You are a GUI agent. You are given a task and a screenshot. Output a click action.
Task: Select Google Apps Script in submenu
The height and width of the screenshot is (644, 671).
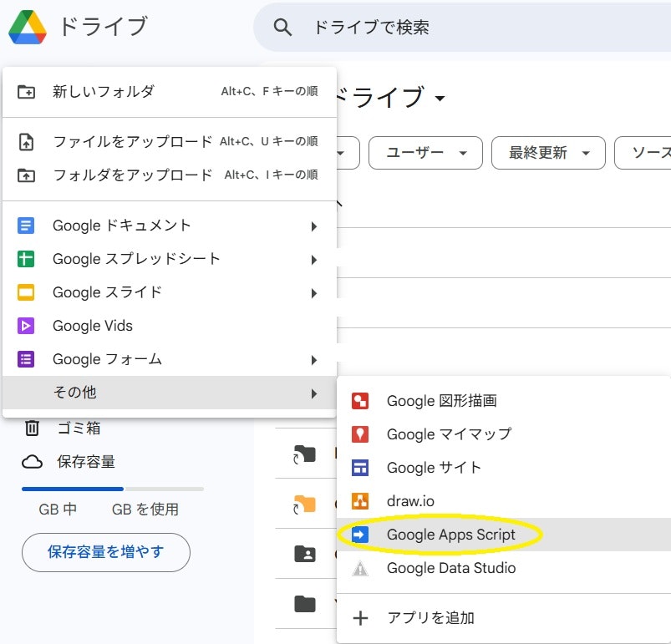(504, 535)
